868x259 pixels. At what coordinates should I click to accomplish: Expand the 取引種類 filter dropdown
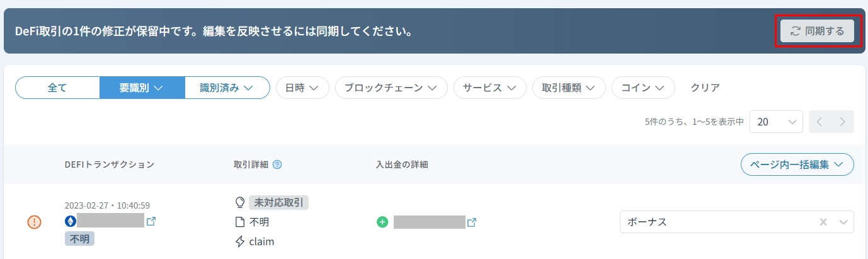tap(569, 88)
